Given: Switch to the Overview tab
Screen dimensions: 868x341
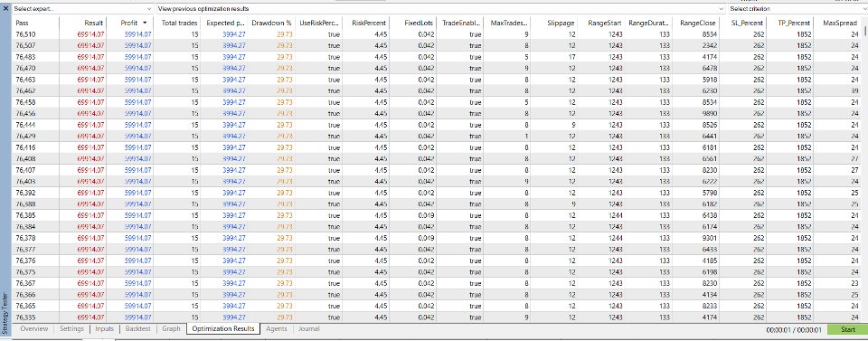Looking at the screenshot, I should pyautogui.click(x=33, y=329).
